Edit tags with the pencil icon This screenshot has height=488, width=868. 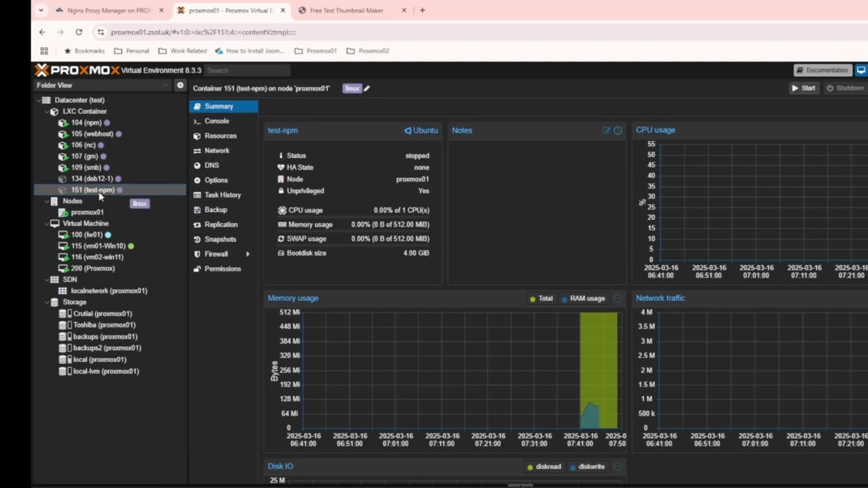tap(367, 89)
